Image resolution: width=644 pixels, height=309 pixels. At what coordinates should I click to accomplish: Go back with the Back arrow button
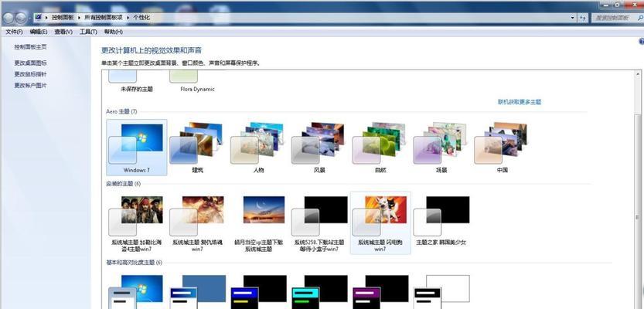pos(9,18)
